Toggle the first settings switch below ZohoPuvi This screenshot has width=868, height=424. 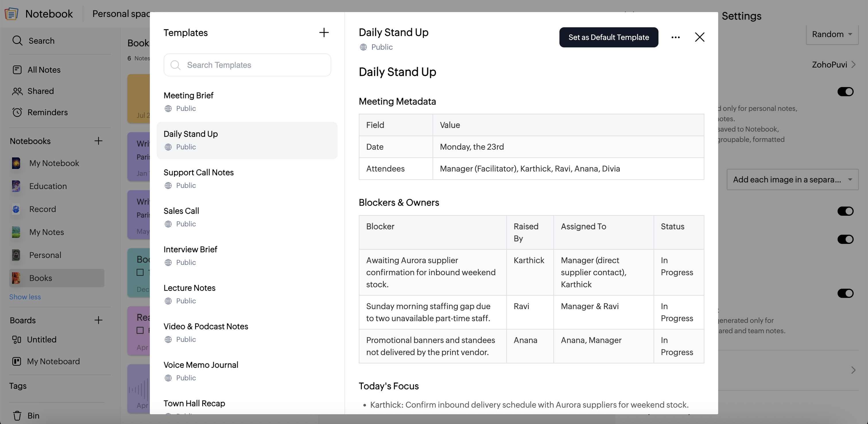tap(845, 92)
